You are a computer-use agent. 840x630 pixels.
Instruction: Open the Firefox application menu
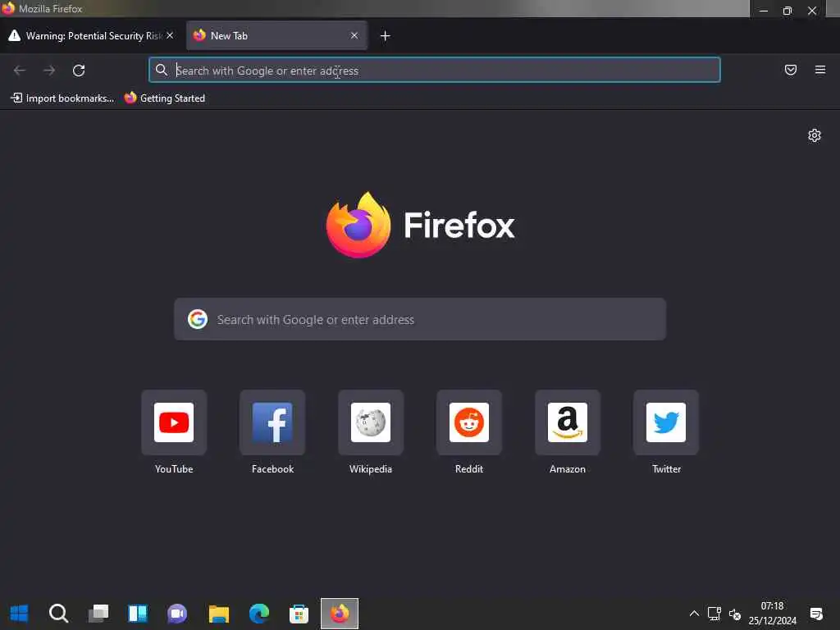coord(819,70)
